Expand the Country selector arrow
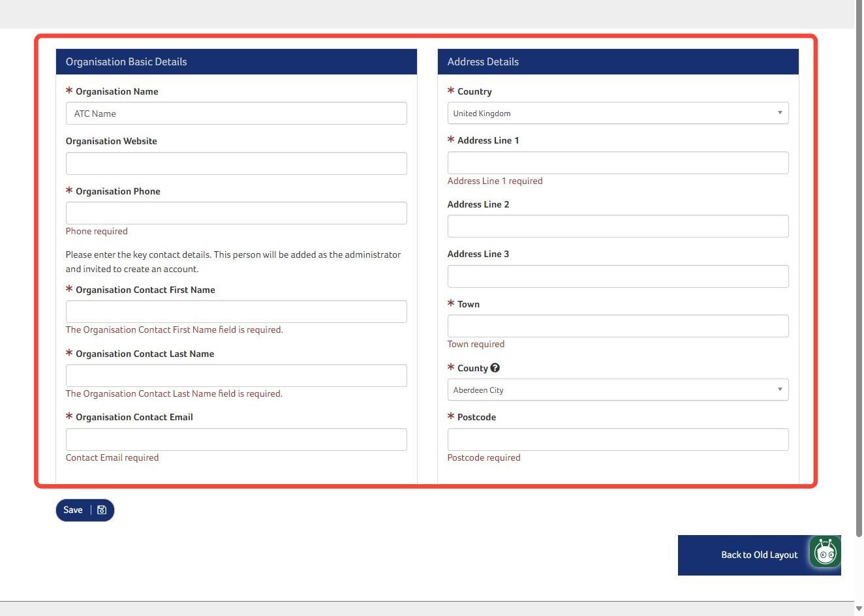The width and height of the screenshot is (864, 616). (x=779, y=112)
